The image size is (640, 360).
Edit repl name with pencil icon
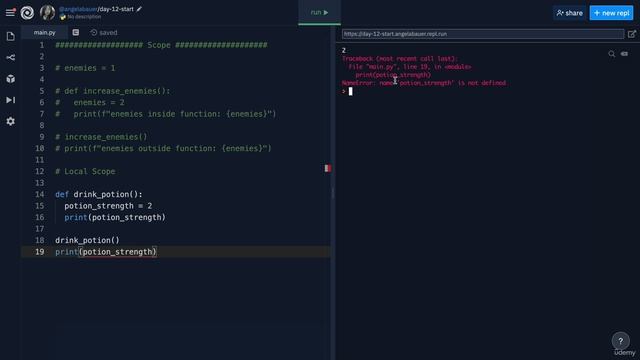tap(139, 9)
